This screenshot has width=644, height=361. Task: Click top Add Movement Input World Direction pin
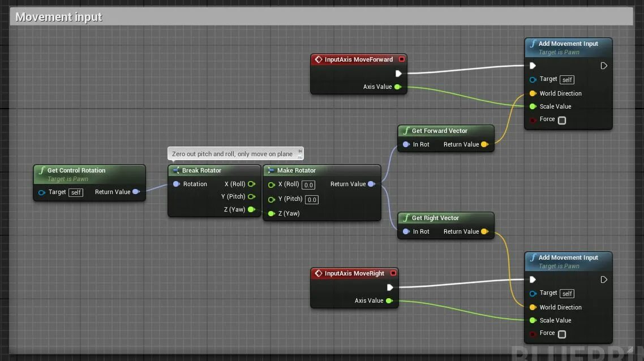pyautogui.click(x=533, y=93)
